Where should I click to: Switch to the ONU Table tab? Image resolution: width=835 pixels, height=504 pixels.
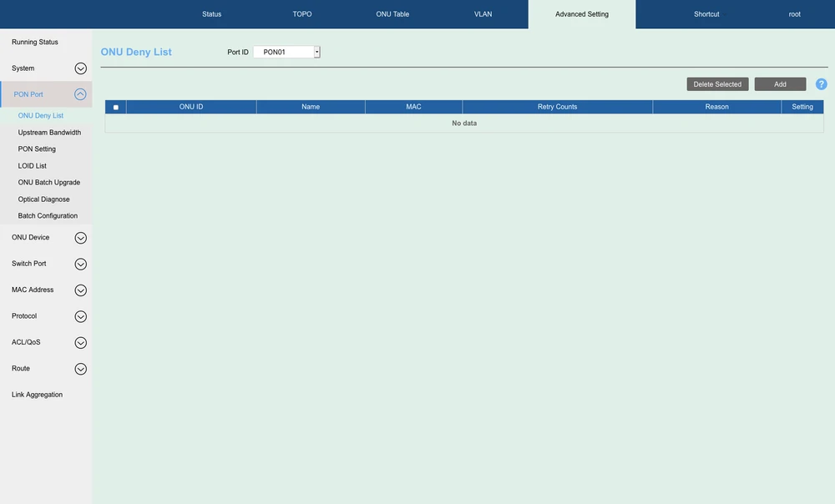click(392, 14)
